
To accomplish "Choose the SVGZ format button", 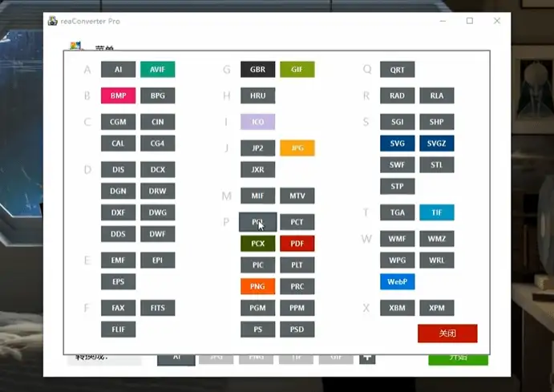I will pyautogui.click(x=436, y=143).
